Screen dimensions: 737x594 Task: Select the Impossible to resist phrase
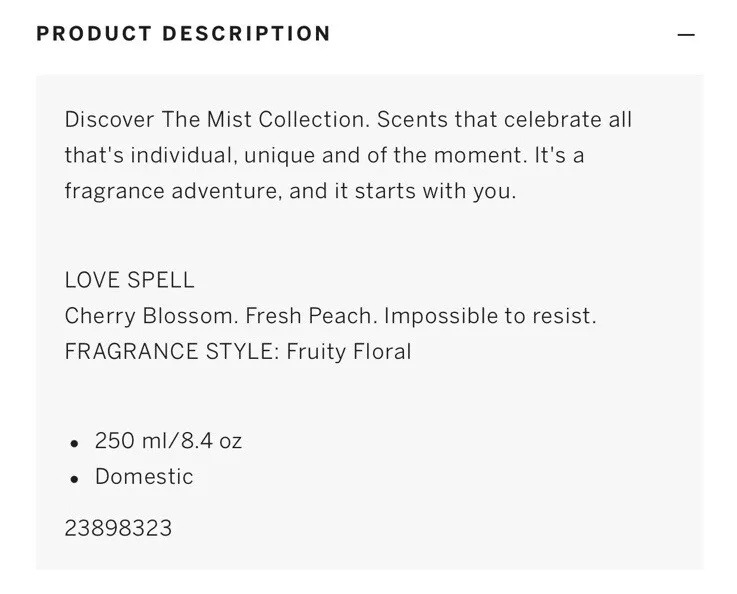490,316
